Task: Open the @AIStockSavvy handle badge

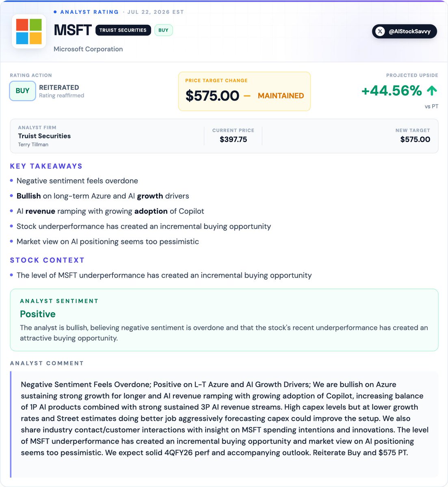Action: 404,31
